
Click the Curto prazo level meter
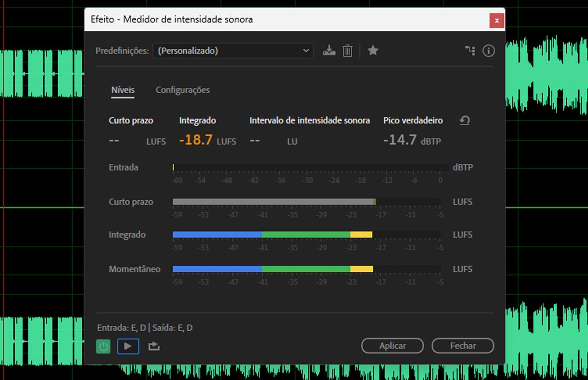[x=306, y=201]
